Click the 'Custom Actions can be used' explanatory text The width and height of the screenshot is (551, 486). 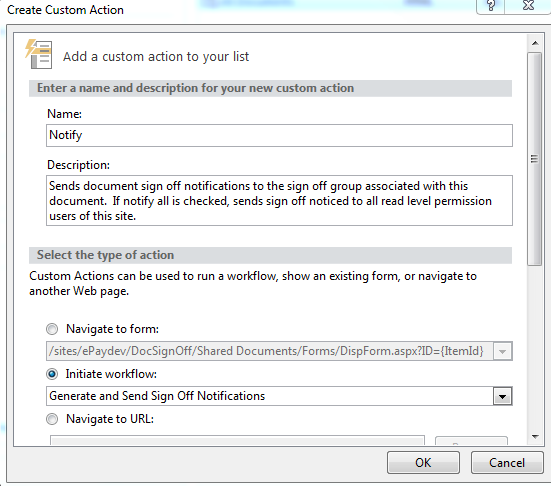click(x=253, y=284)
